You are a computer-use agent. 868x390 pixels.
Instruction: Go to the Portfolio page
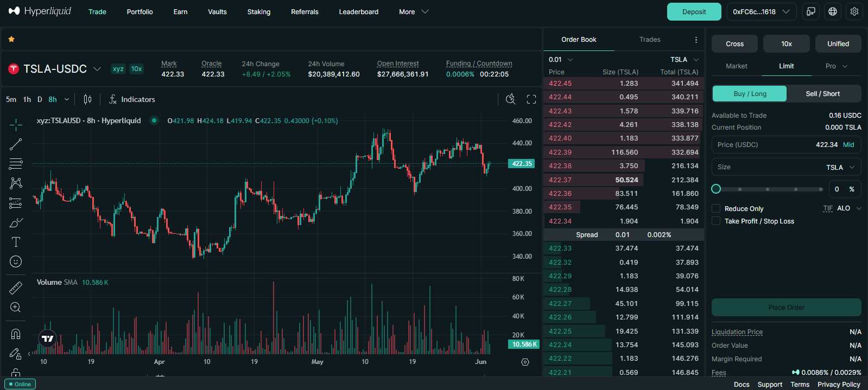[140, 11]
